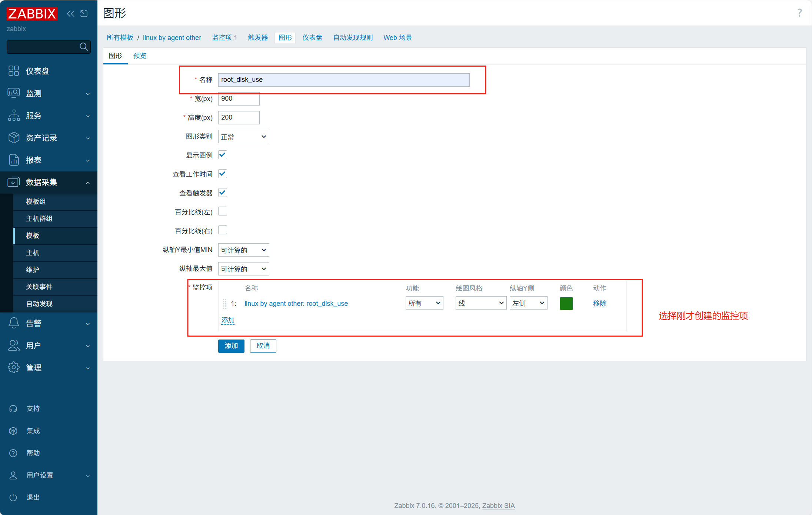Viewport: 812px width, 515px height.
Task: Open the 仪表盘 dashboard icon
Action: coord(14,71)
